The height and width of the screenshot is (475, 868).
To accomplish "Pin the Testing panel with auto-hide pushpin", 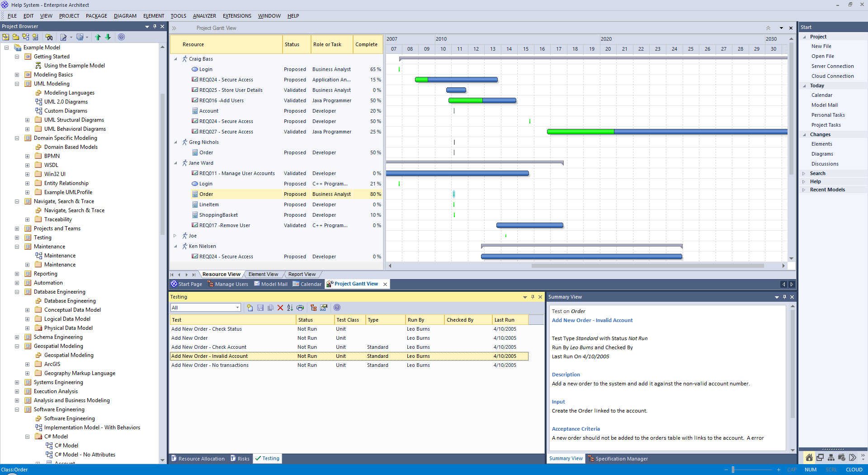I will point(533,297).
